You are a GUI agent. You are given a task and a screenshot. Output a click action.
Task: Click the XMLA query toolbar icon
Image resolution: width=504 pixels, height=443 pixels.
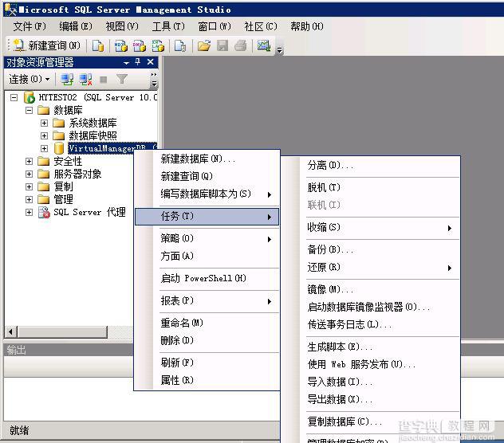click(158, 45)
